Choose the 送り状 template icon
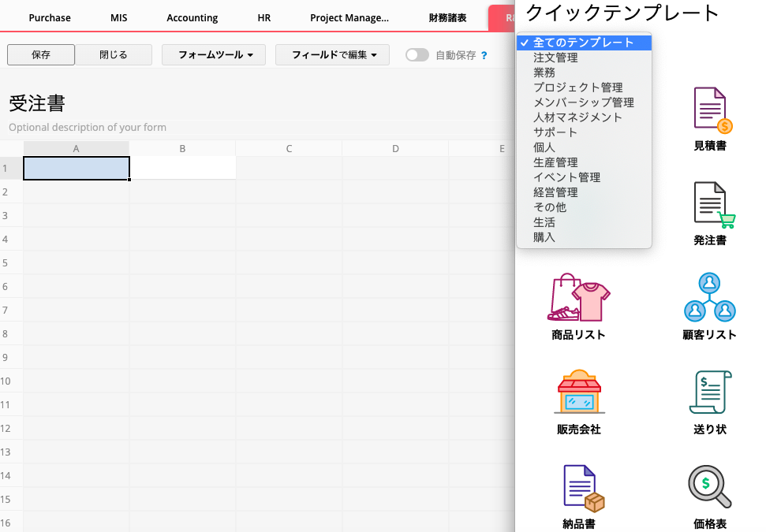The height and width of the screenshot is (532, 766). tap(709, 392)
